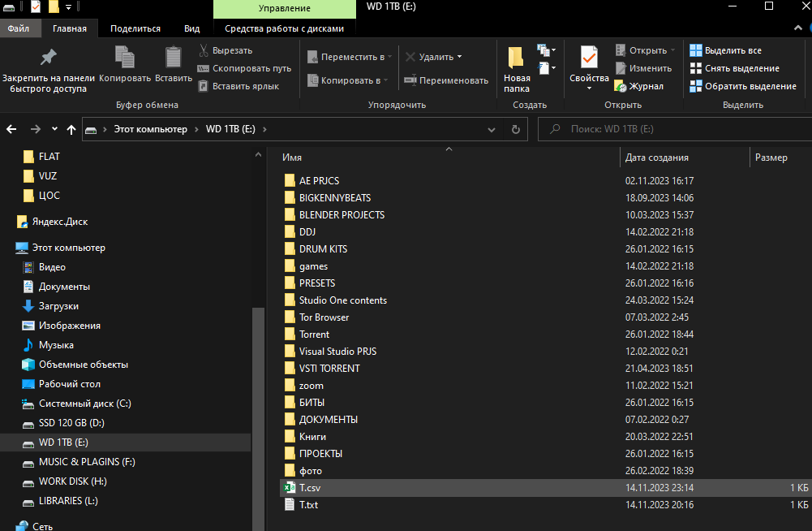Click the Управление contextual tab
This screenshot has width=812, height=531.
coord(284,8)
